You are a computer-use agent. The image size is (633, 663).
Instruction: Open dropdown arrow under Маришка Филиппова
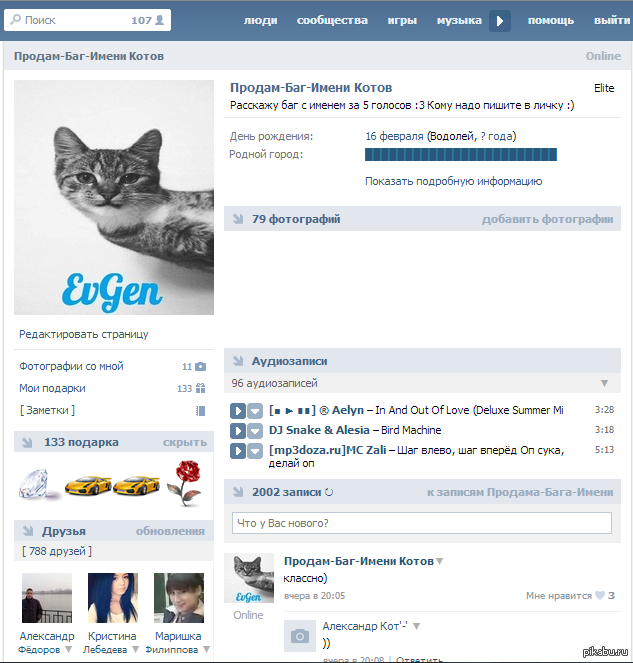[206, 649]
